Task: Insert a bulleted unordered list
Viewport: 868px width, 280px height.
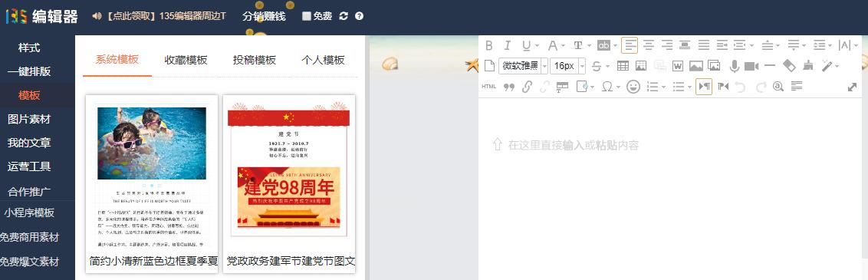Action: pos(679,87)
